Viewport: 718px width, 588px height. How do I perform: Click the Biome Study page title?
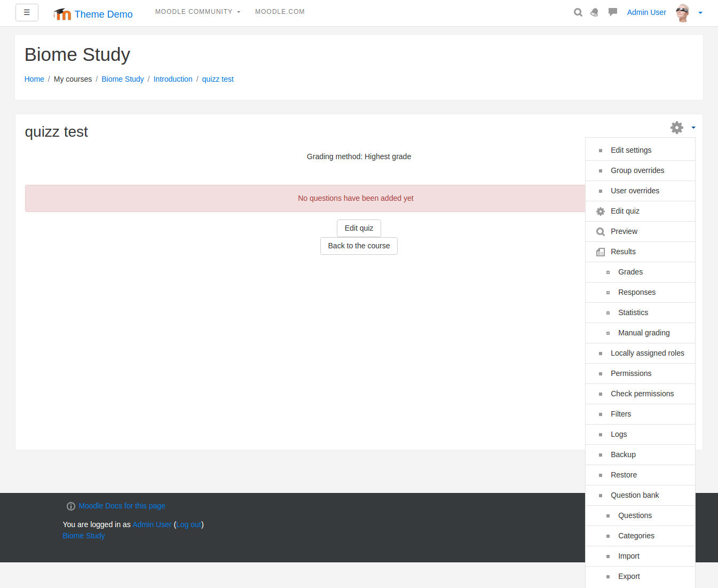[77, 54]
